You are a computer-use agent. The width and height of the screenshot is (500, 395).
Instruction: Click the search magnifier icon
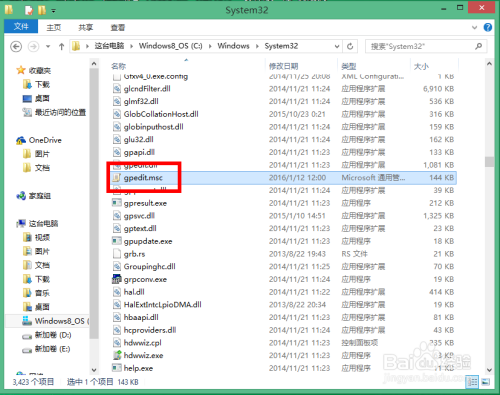click(x=479, y=46)
